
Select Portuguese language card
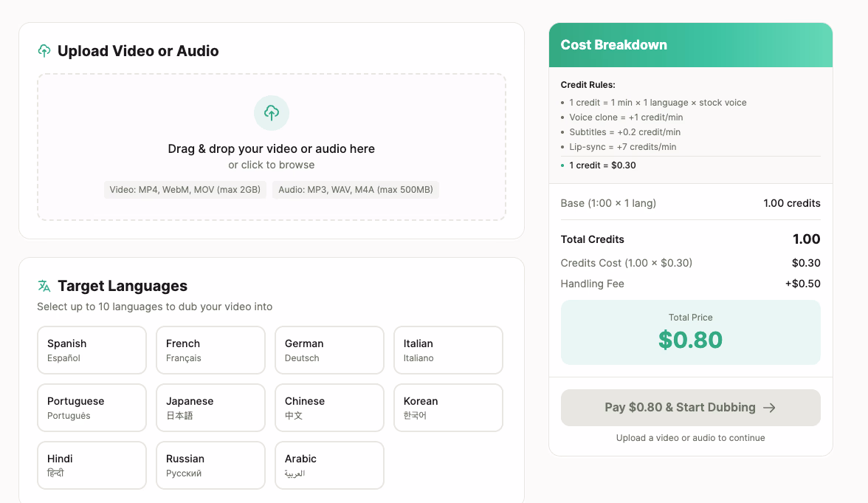tap(92, 408)
